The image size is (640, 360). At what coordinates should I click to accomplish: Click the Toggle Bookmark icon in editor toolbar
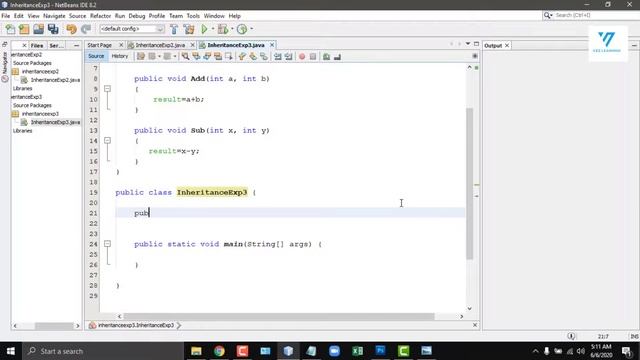(264, 57)
